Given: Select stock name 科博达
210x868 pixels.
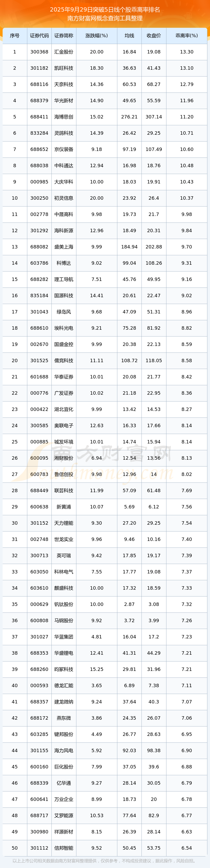Looking at the screenshot, I should tap(64, 263).
